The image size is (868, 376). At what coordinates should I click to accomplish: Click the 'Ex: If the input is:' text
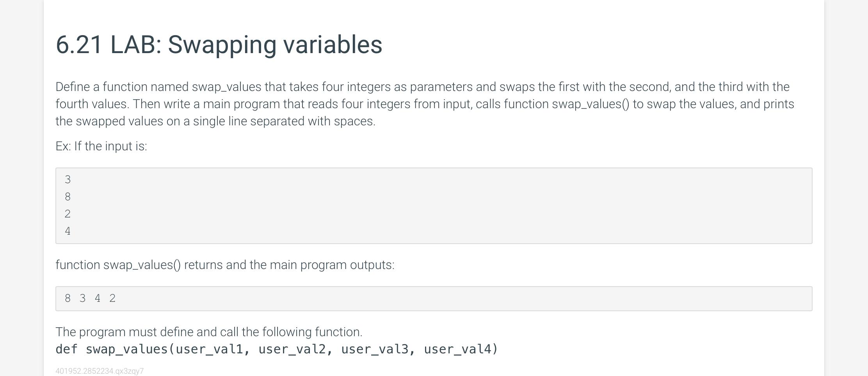(x=101, y=146)
